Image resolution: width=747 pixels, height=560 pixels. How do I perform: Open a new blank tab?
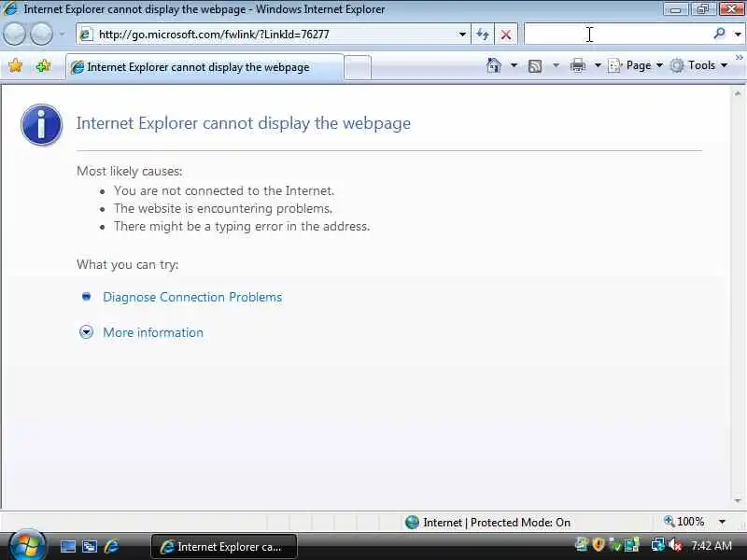pos(358,67)
